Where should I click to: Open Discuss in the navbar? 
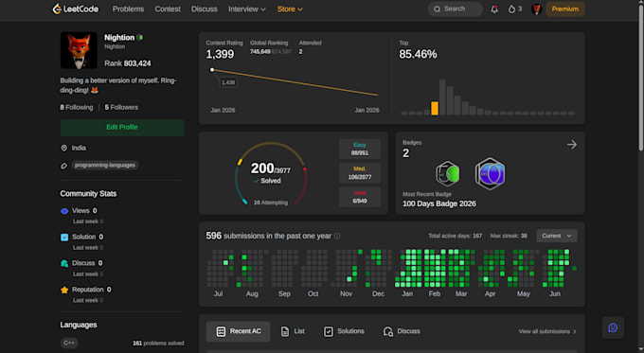coord(205,9)
